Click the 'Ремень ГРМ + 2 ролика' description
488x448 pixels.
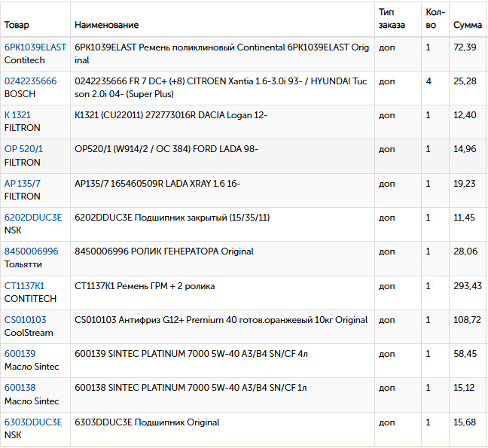click(145, 286)
